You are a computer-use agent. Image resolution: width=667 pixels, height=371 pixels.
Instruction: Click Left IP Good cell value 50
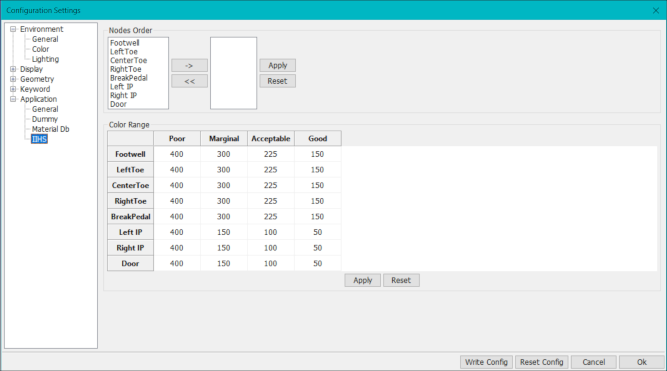(318, 232)
